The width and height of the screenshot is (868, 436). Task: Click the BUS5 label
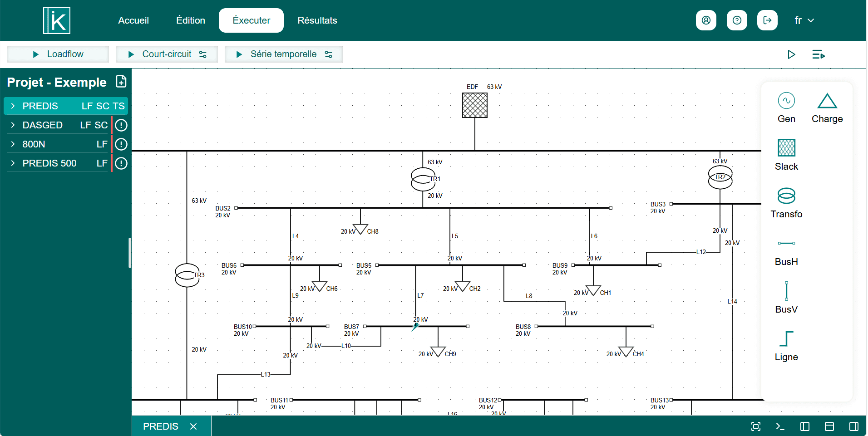coord(364,265)
